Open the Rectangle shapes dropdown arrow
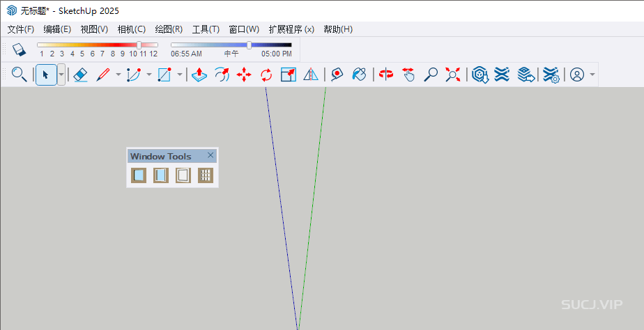This screenshot has height=330, width=644. click(x=180, y=74)
